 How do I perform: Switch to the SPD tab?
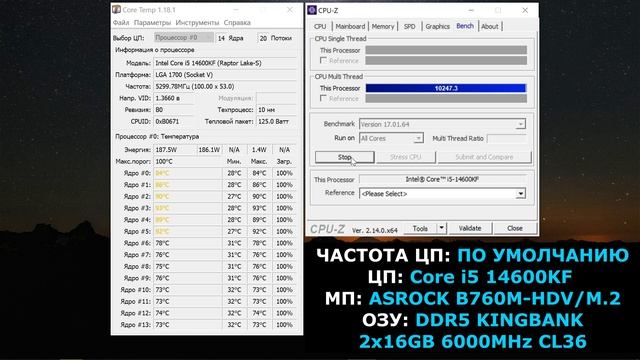coord(409,26)
